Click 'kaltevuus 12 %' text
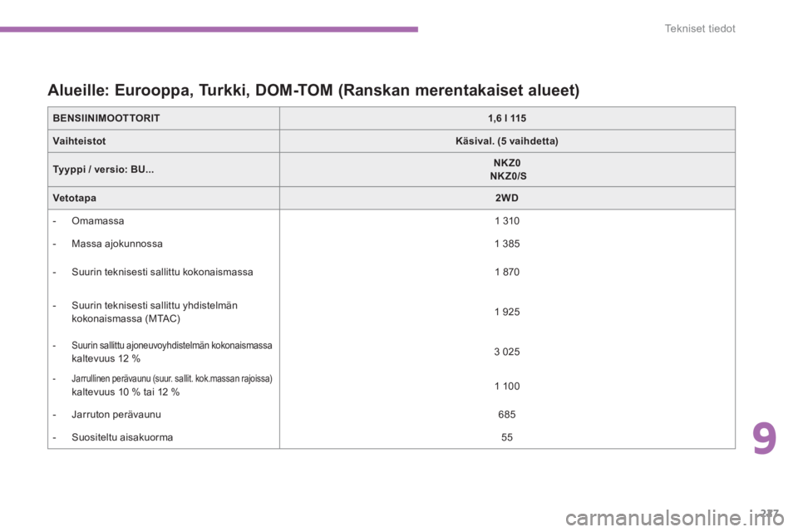The width and height of the screenshot is (798, 532). point(106,358)
